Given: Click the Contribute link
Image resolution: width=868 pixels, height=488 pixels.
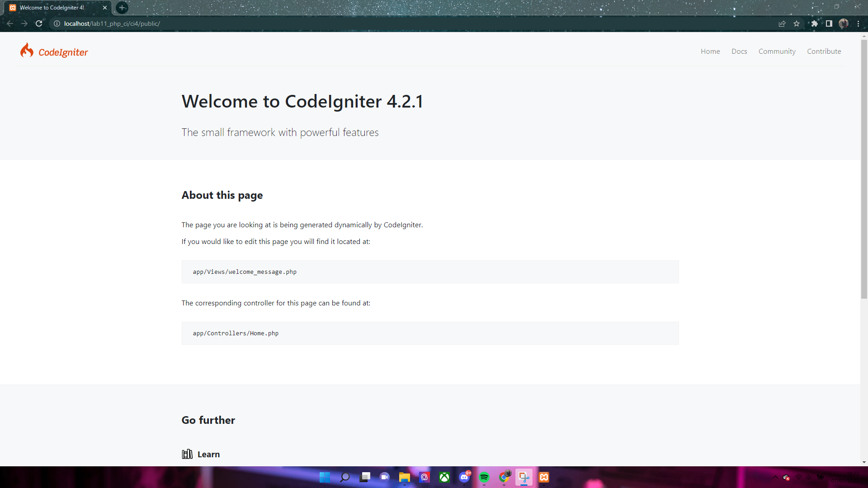Looking at the screenshot, I should [x=824, y=51].
